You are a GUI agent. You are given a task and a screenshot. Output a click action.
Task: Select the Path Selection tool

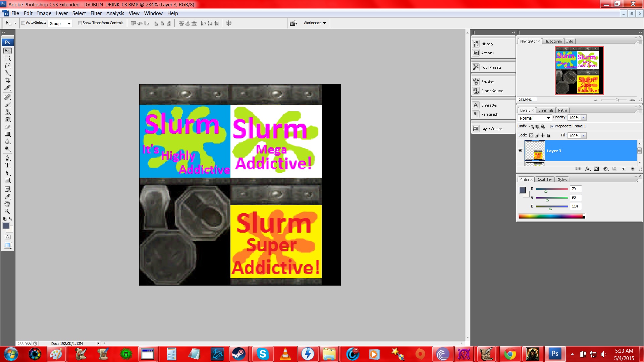pyautogui.click(x=7, y=173)
